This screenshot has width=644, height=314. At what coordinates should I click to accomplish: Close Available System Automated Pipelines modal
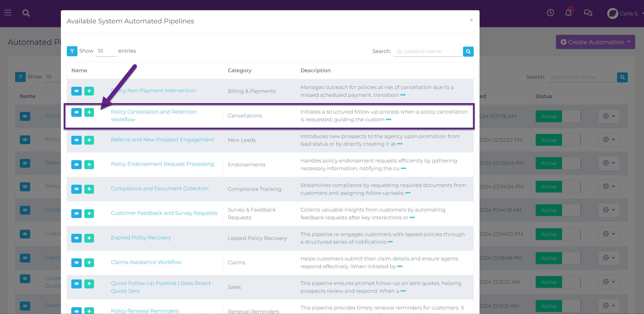click(471, 20)
